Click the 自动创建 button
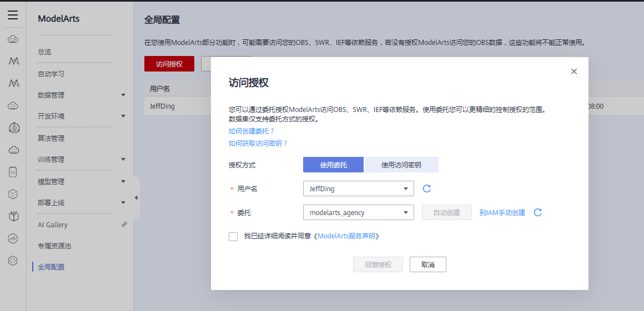 pos(447,212)
